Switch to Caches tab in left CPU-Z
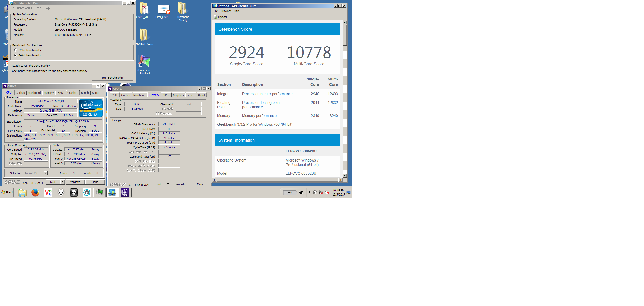644x306 pixels. [x=20, y=93]
